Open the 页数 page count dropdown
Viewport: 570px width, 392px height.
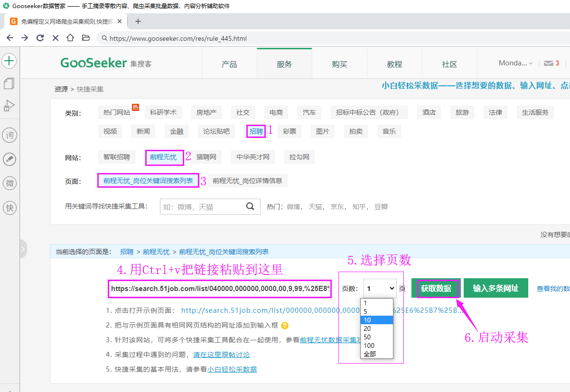click(381, 288)
